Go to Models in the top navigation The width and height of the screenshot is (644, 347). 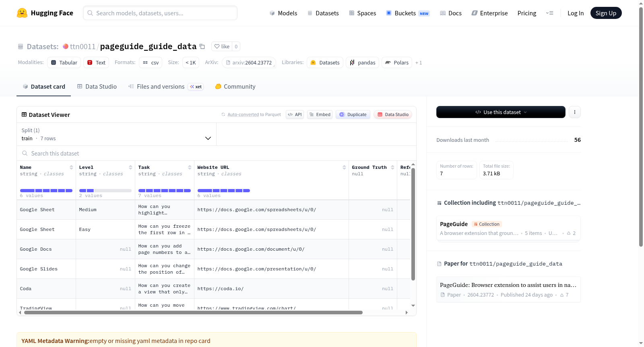283,13
